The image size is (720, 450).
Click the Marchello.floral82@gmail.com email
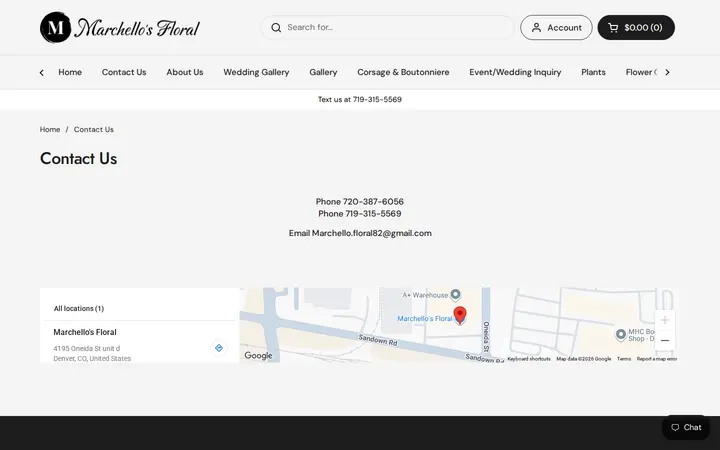pos(371,233)
